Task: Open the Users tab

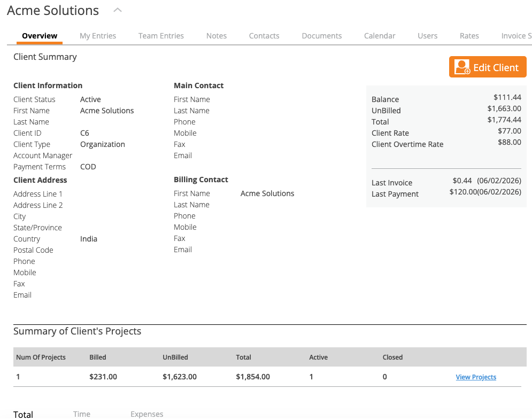Action: [427, 36]
